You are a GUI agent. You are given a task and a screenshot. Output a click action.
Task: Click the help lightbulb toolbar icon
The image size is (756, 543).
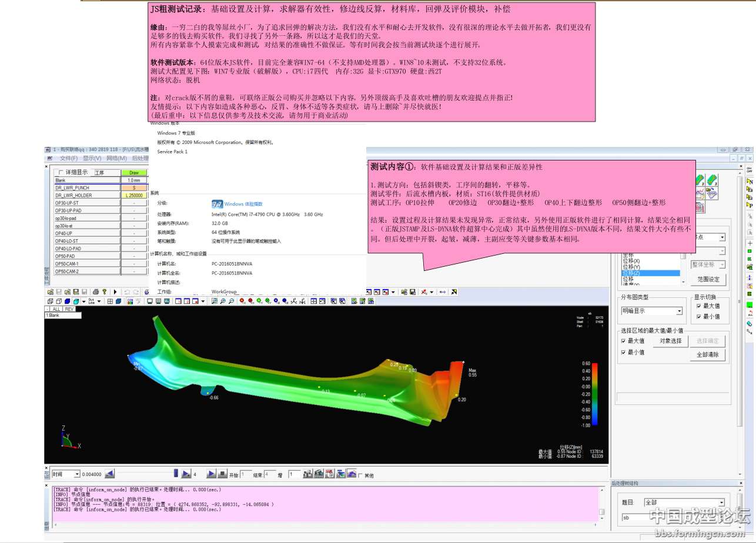104,292
